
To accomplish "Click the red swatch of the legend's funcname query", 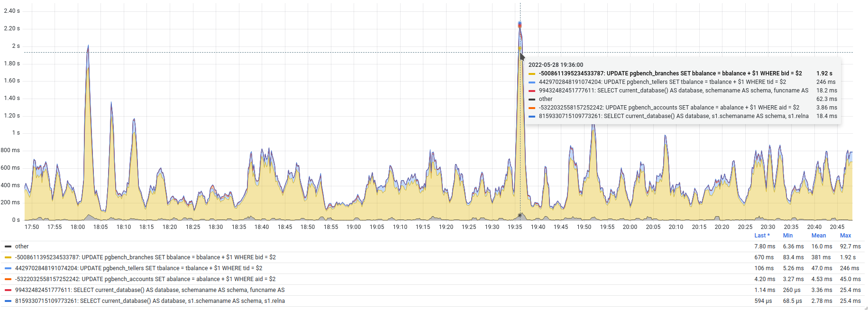I will coord(8,290).
